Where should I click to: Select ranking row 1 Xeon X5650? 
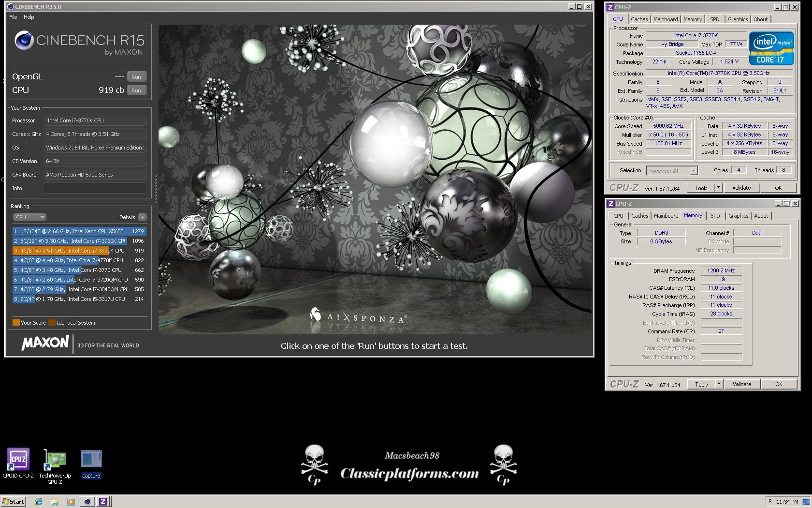(79, 231)
